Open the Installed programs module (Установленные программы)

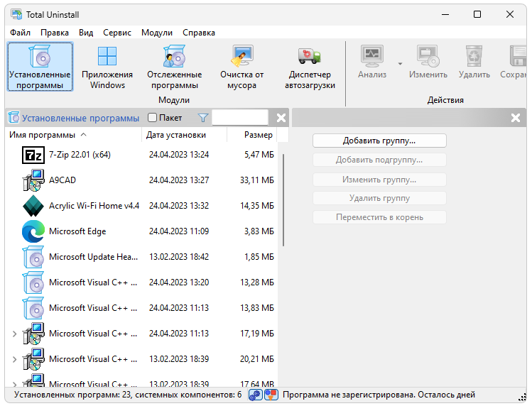coord(40,67)
